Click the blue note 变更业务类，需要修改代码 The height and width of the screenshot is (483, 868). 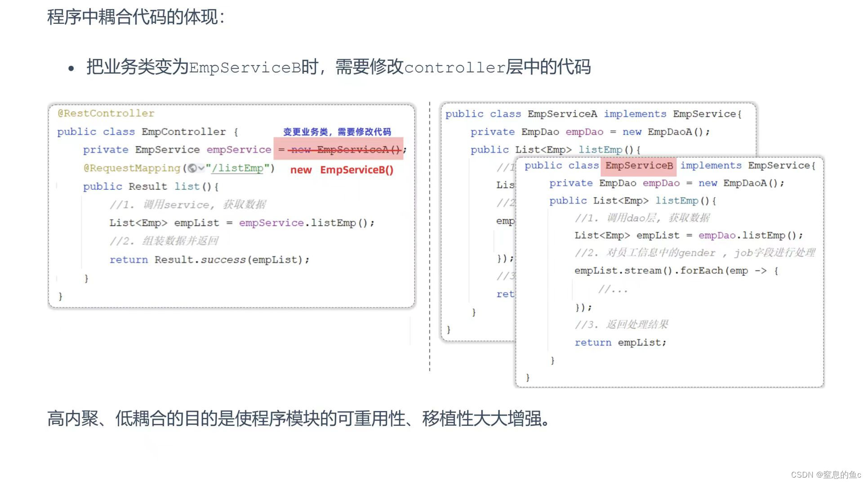pyautogui.click(x=337, y=132)
